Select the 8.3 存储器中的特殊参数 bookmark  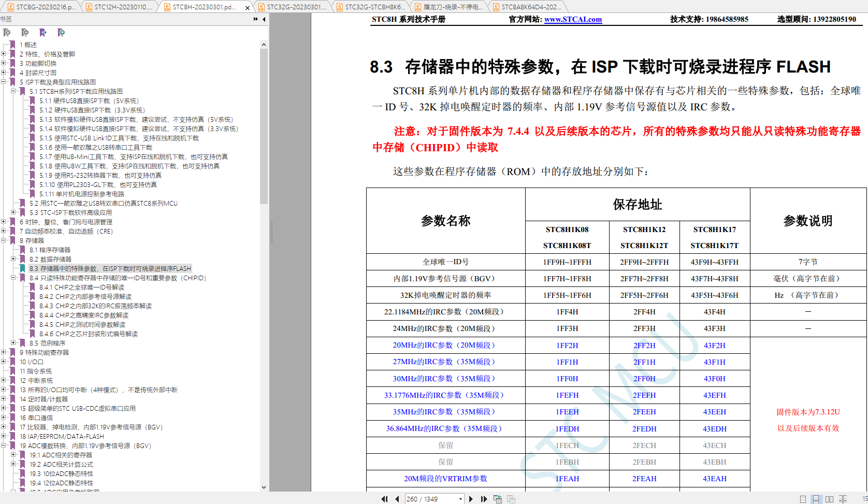pos(110,268)
